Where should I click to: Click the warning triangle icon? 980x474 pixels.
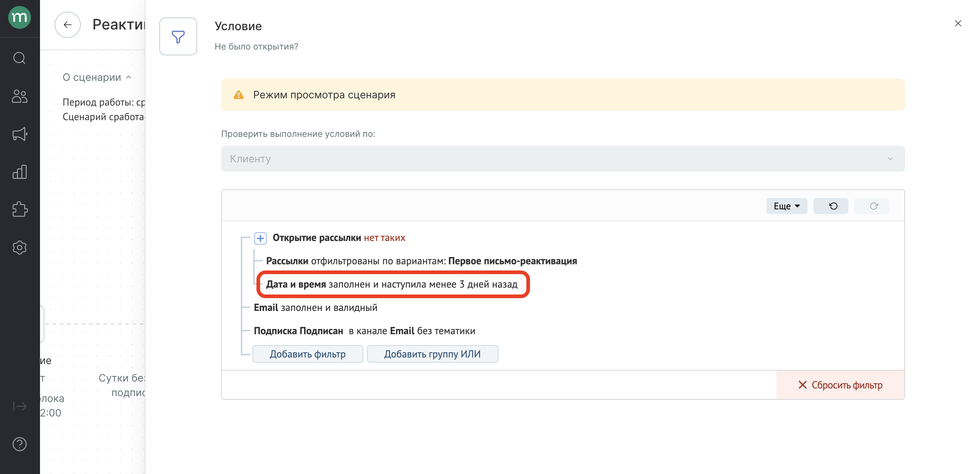[239, 95]
